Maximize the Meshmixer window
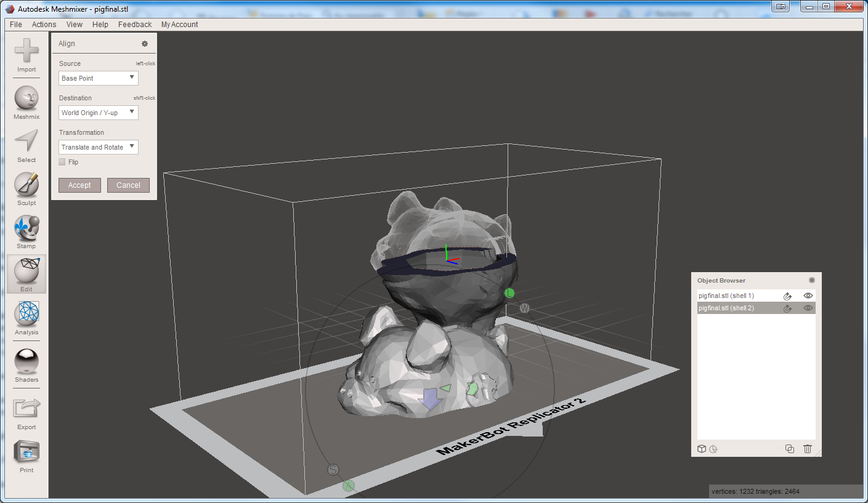The height and width of the screenshot is (503, 868). point(826,6)
